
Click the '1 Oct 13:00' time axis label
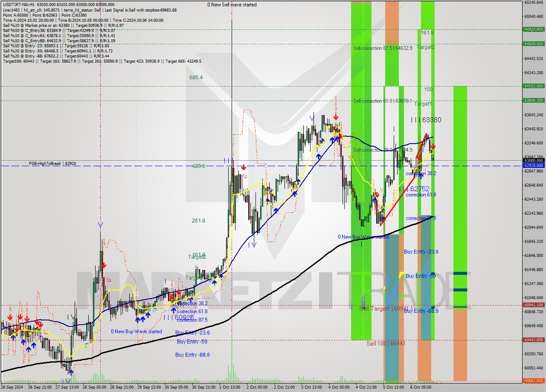231,387
